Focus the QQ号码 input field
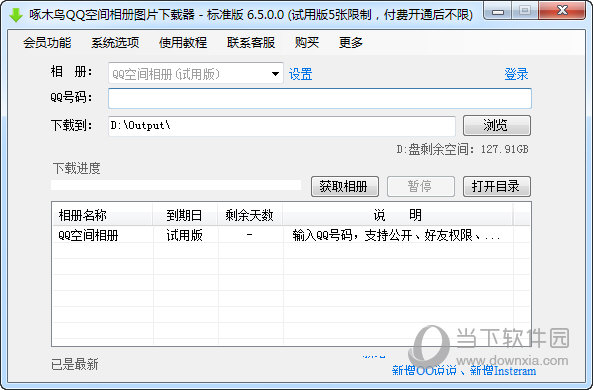 point(320,98)
